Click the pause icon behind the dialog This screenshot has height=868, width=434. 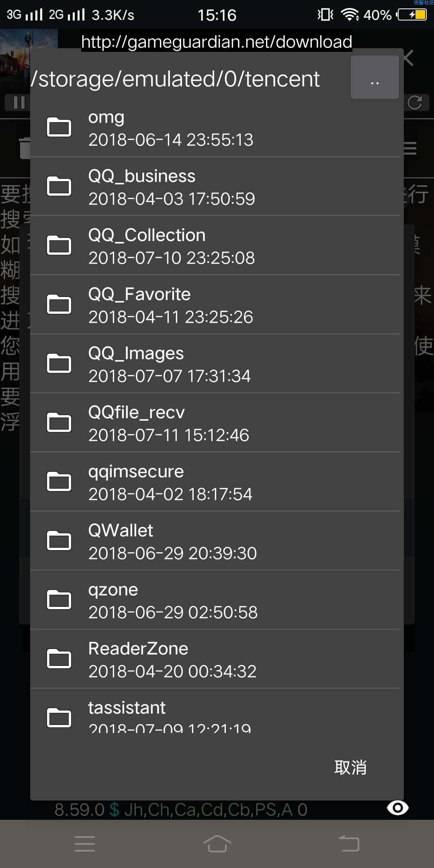pos(18,102)
